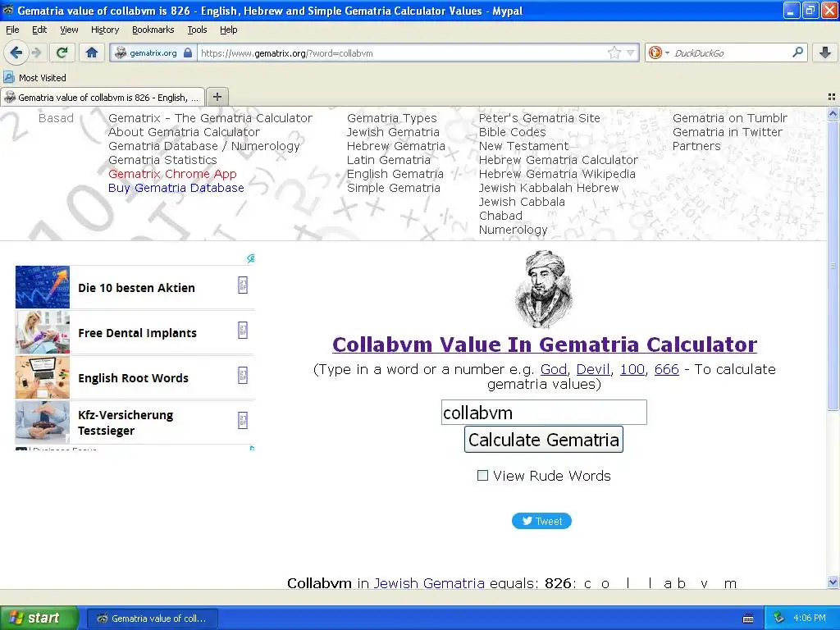This screenshot has width=840, height=630.
Task: Open the Jewish Cabbala link
Action: pyautogui.click(x=522, y=202)
